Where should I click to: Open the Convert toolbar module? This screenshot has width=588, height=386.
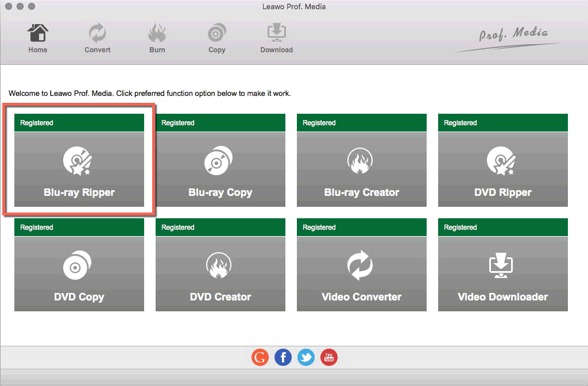coord(98,38)
